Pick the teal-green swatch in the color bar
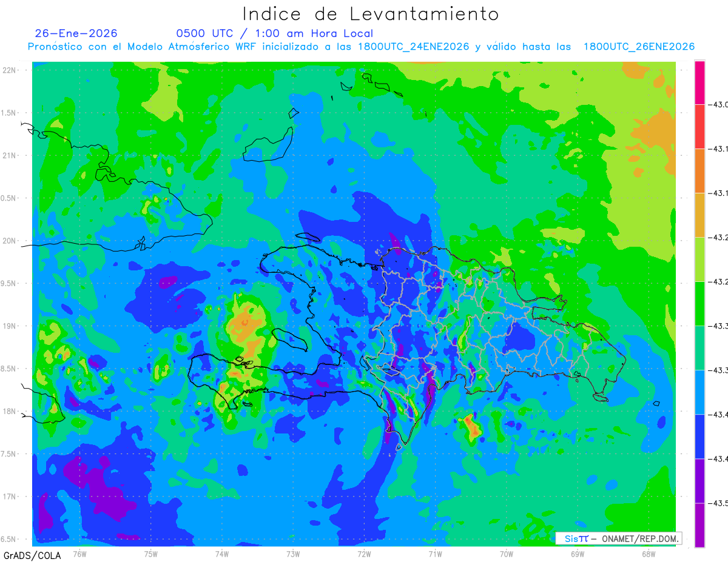The height and width of the screenshot is (562, 728). coord(699,348)
